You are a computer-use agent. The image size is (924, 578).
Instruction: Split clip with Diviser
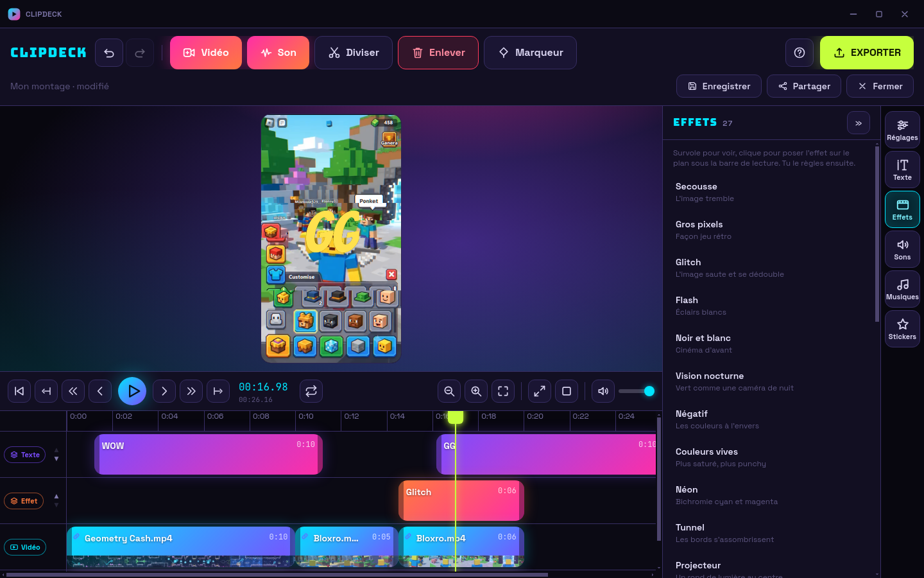(x=354, y=53)
